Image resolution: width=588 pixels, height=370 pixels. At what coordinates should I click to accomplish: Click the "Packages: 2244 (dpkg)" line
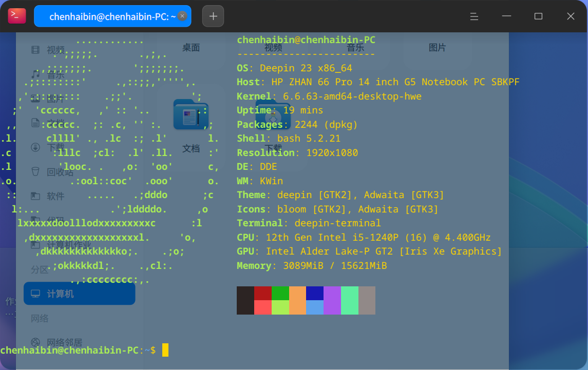[297, 125]
